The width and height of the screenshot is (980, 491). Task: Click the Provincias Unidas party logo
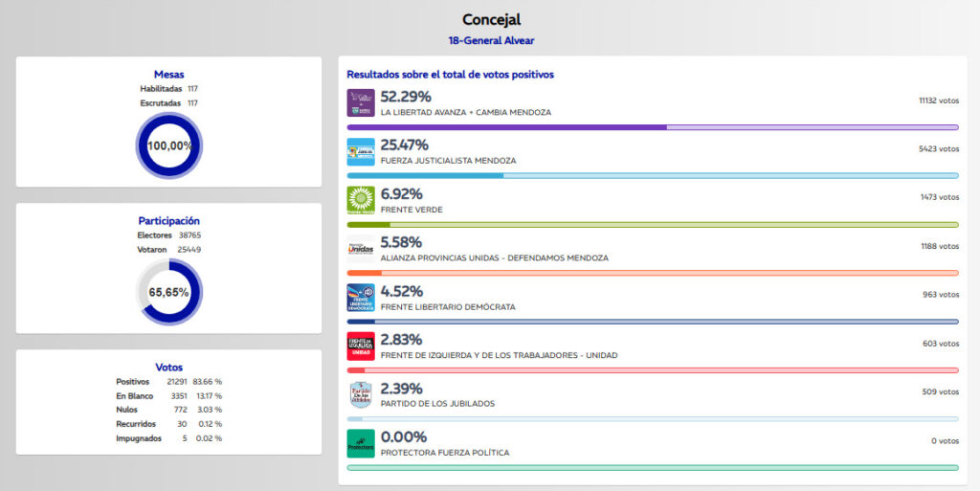click(x=361, y=249)
